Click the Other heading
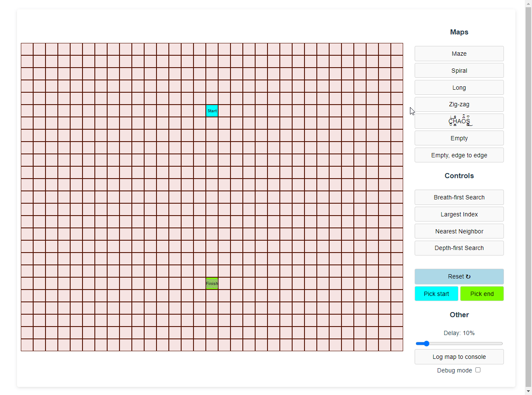 tap(459, 315)
